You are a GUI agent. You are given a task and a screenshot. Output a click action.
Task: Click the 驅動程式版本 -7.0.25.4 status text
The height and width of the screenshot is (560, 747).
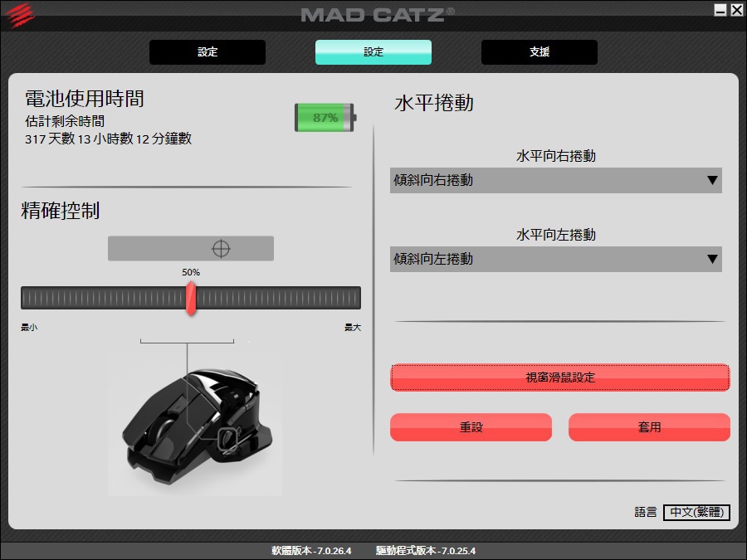[426, 551]
